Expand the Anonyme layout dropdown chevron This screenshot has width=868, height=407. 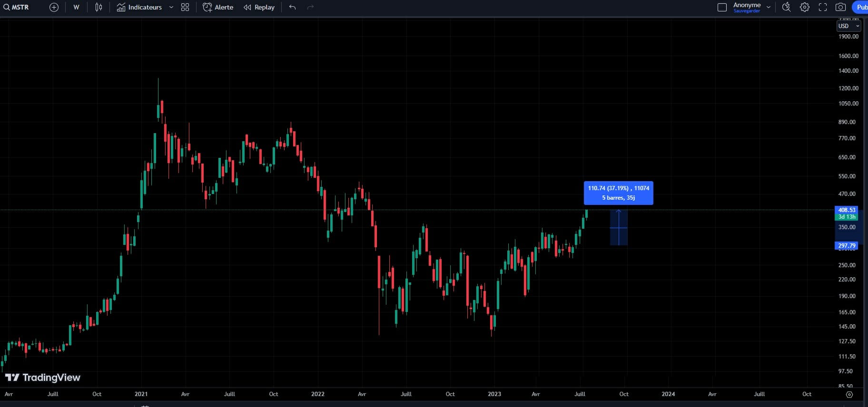click(768, 7)
